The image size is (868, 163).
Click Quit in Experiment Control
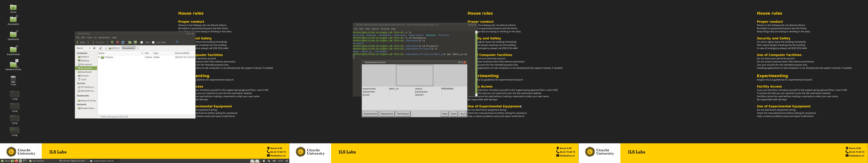pos(463,114)
